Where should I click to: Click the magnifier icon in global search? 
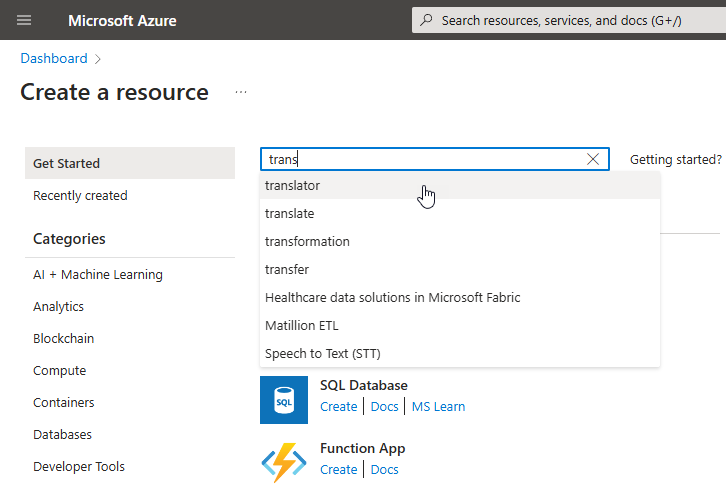pyautogui.click(x=427, y=20)
